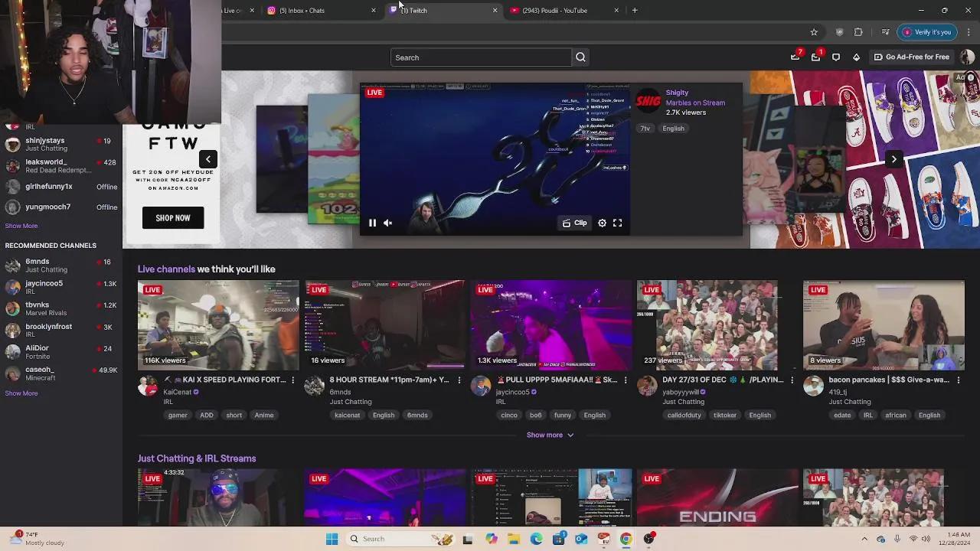Screen dimensions: 980x551
Task: Bookmark this page with the star icon
Action: tap(814, 32)
